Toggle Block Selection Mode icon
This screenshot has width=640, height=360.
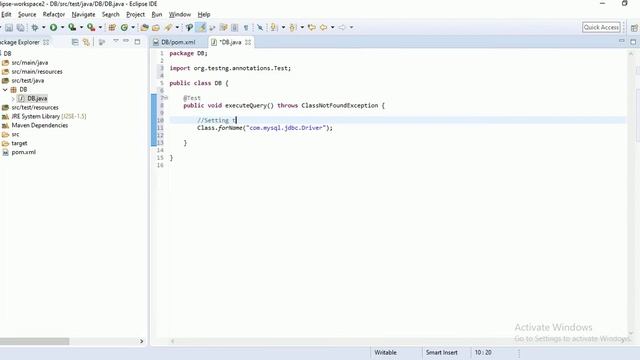[x=235, y=27]
